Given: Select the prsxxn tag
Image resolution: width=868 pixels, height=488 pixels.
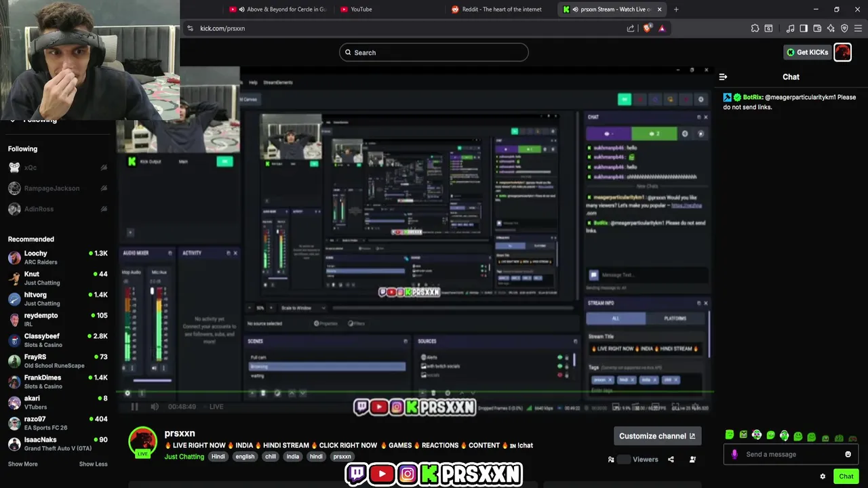Looking at the screenshot, I should click(342, 456).
